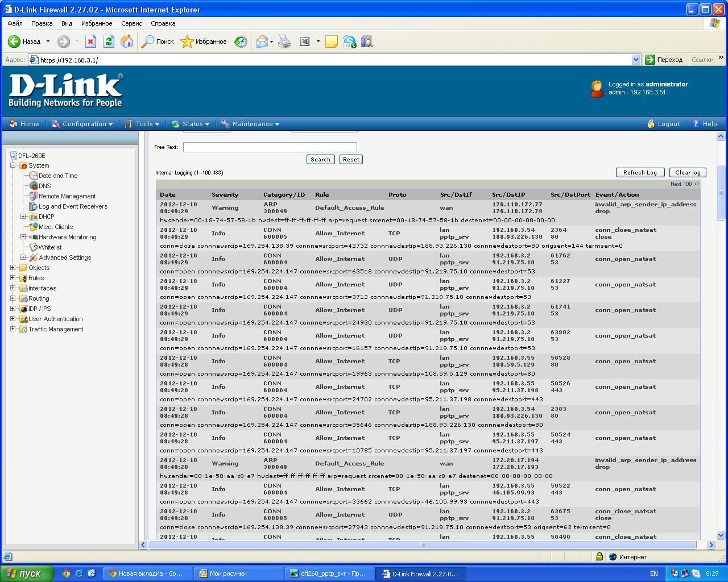Screen dimensions: 728x582
Task: Click the Date column header
Action: 168,194
